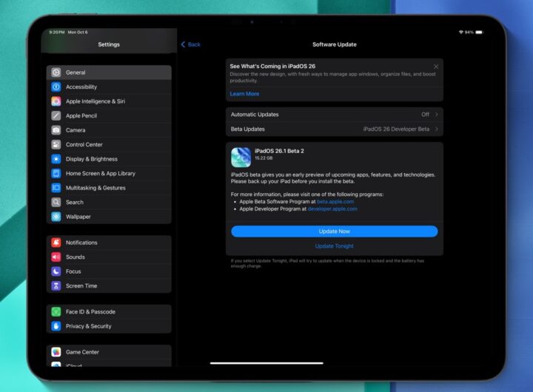Tap the General gear icon in sidebar
Screen dimensions: 533x392
[x=56, y=72]
